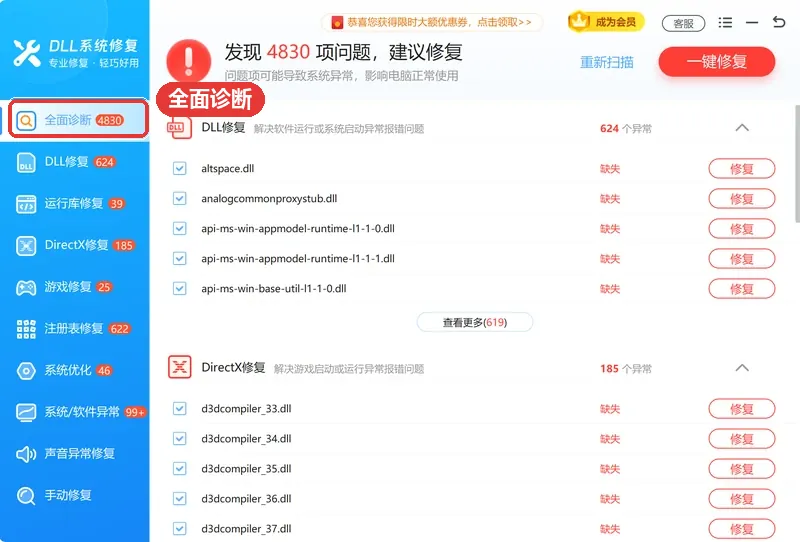Uncheck api-ms-win-base-util-l1-1-0.dll checkbox
This screenshot has height=542, width=800.
click(180, 288)
